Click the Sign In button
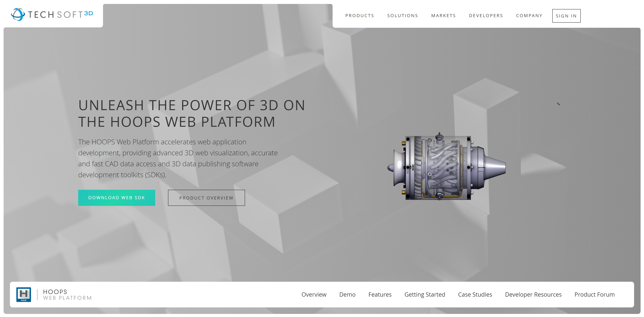The height and width of the screenshot is (317, 644). [566, 16]
